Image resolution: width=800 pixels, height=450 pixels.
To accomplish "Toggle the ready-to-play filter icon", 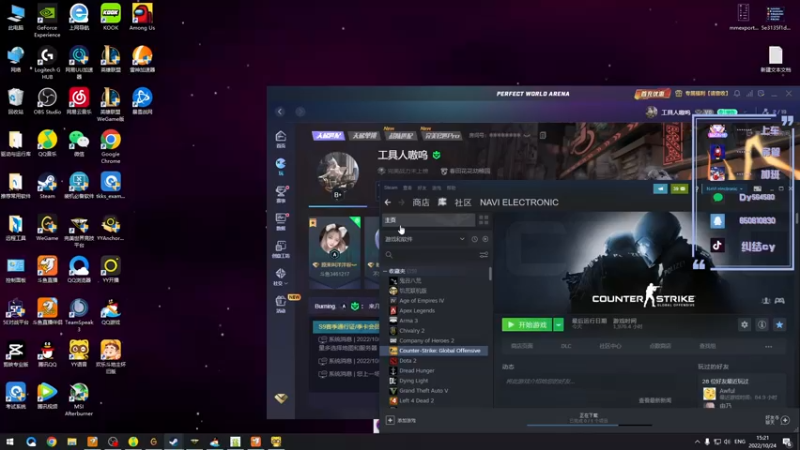I will (485, 239).
